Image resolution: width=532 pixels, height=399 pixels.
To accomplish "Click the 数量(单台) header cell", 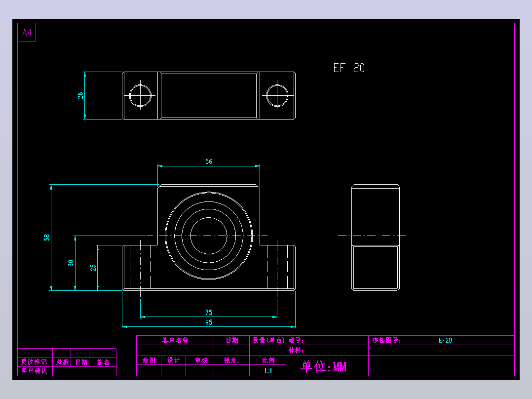I will pos(268,340).
